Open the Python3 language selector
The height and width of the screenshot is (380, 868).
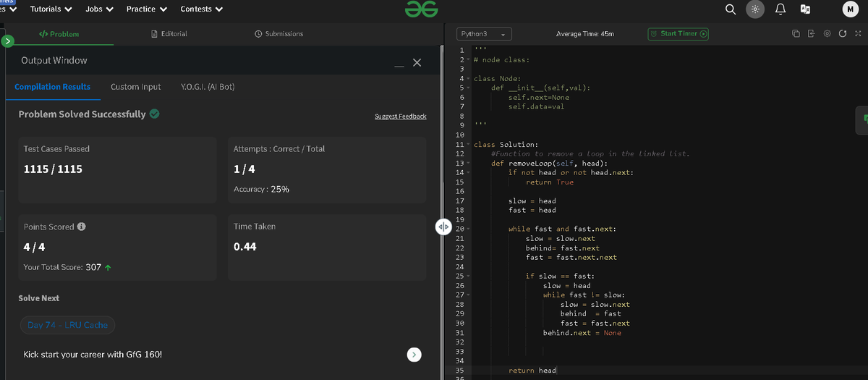(x=485, y=34)
